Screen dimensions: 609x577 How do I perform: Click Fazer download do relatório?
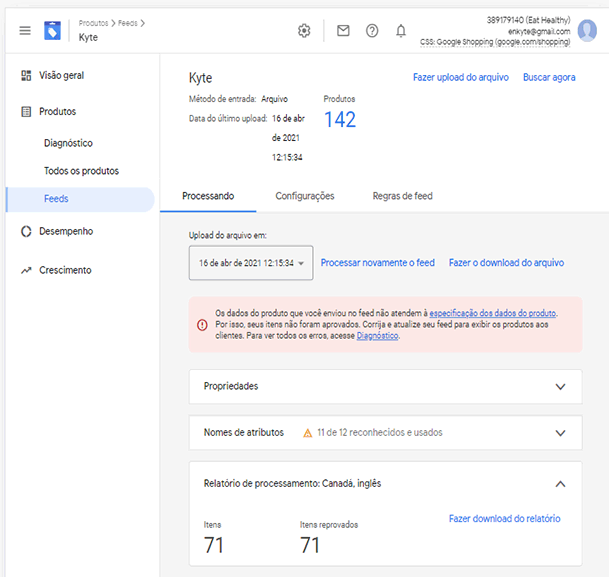(x=505, y=519)
